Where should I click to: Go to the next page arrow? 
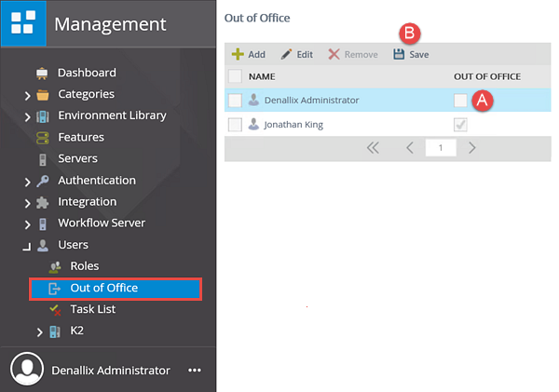472,147
